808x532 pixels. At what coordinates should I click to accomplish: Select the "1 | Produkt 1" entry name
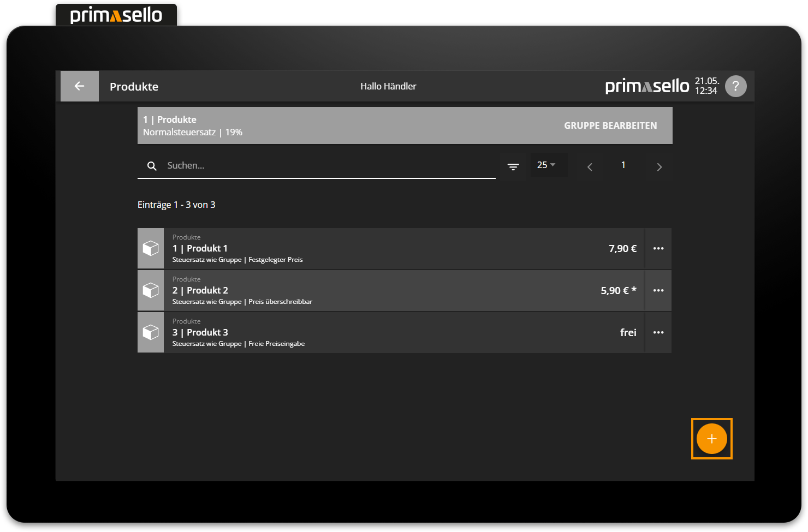pos(200,249)
